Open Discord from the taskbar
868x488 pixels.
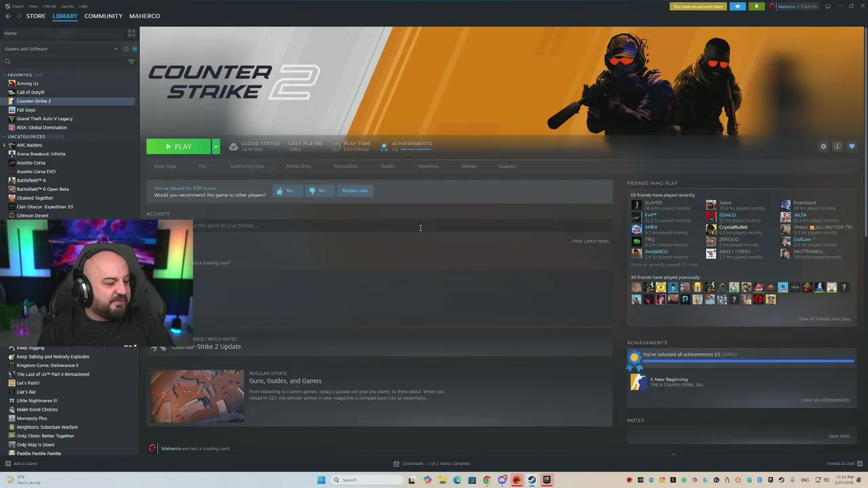[x=502, y=480]
